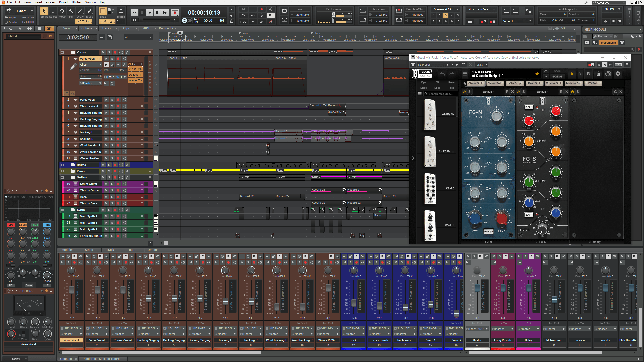The image size is (644, 362).
Task: Open Virtual Mix Rack settings gear
Action: (618, 74)
